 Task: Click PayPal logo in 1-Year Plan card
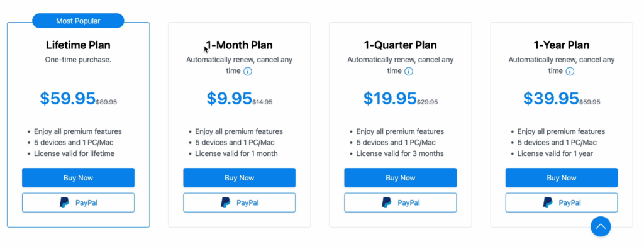click(548, 202)
